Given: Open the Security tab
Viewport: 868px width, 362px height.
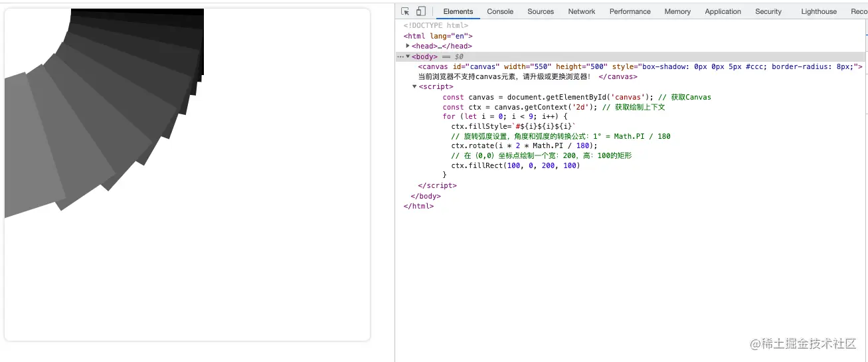Looking at the screenshot, I should pyautogui.click(x=768, y=11).
